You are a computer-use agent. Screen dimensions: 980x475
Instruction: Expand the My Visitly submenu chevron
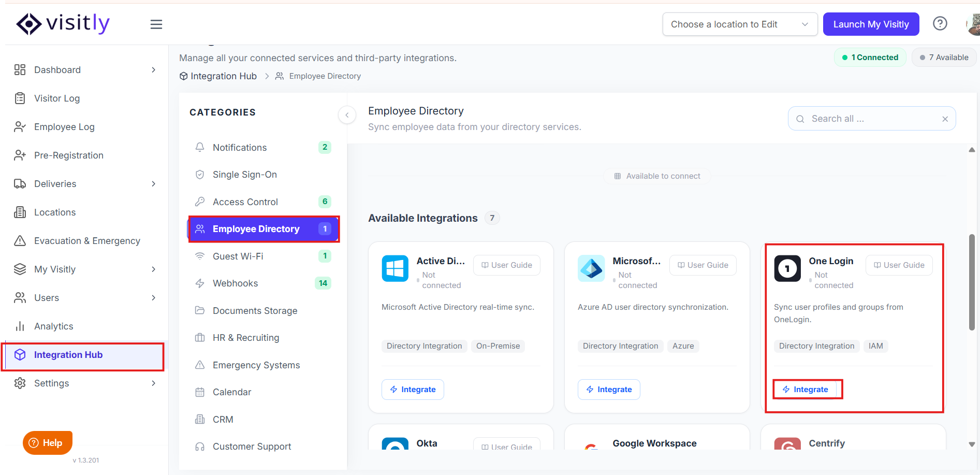pos(154,269)
